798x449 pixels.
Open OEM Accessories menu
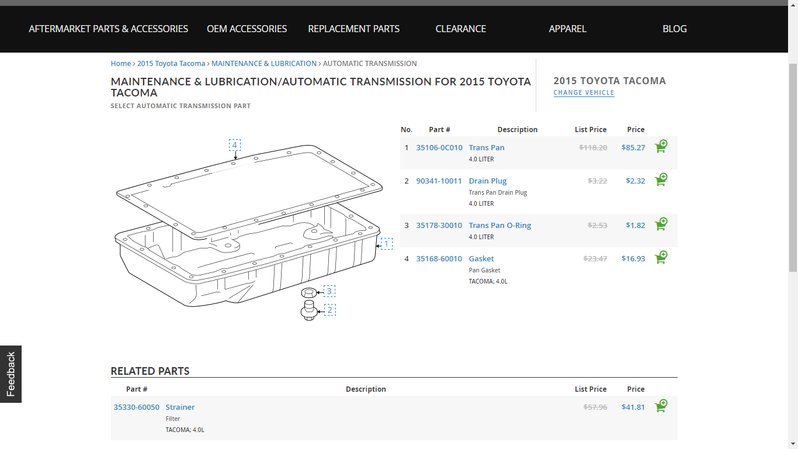click(x=247, y=29)
